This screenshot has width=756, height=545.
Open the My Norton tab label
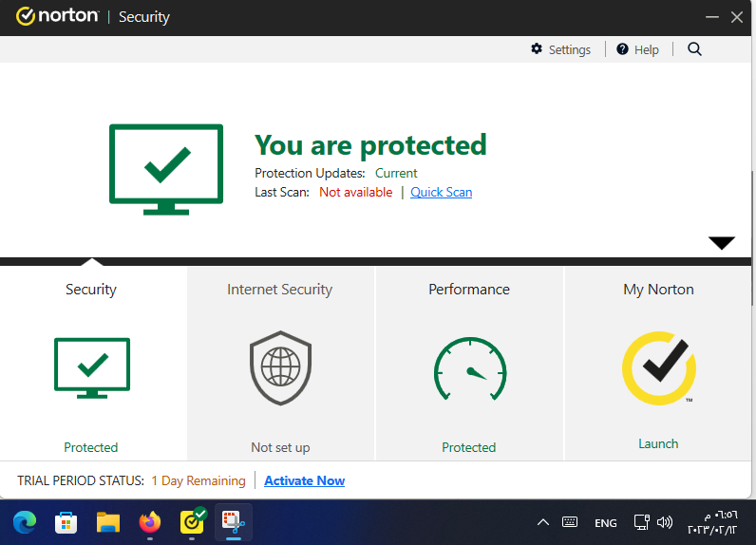click(x=658, y=290)
